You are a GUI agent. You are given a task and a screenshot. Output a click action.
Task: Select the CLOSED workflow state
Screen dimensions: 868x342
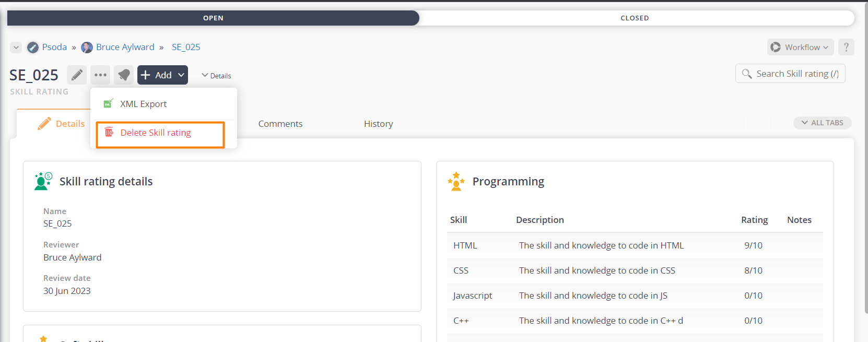coord(635,18)
